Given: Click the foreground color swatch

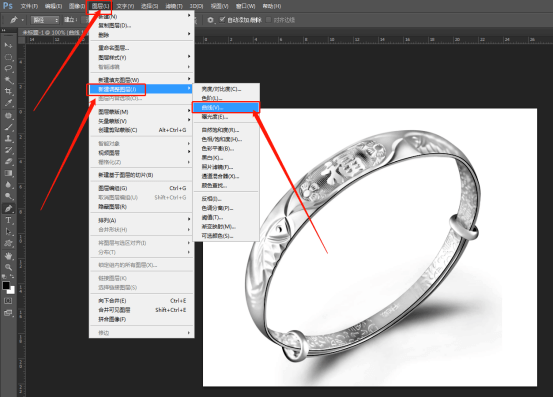Looking at the screenshot, I should pos(6,286).
